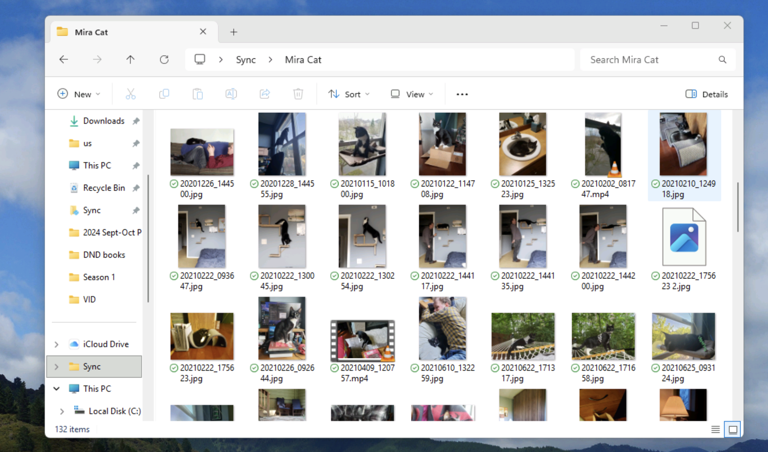Click the Search Mira Cat field
This screenshot has height=452, width=768.
click(x=657, y=60)
